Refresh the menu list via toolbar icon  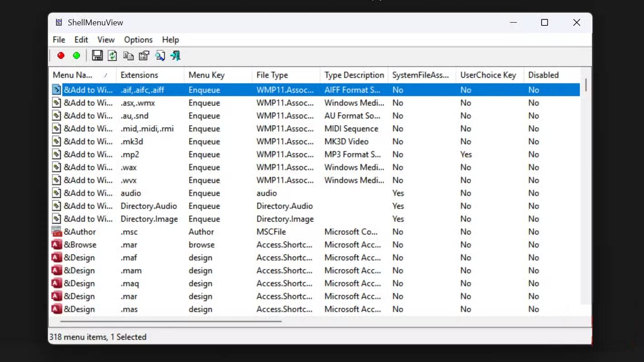pos(112,56)
